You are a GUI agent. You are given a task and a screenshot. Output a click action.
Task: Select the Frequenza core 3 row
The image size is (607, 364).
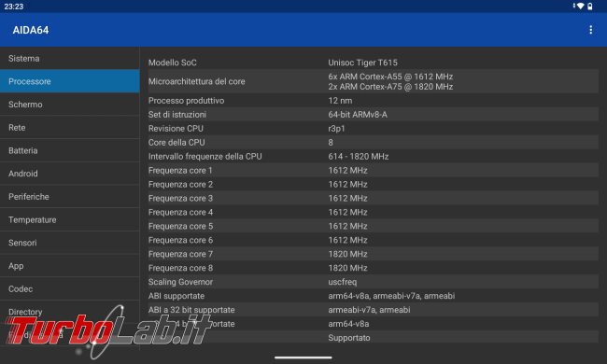(x=374, y=198)
